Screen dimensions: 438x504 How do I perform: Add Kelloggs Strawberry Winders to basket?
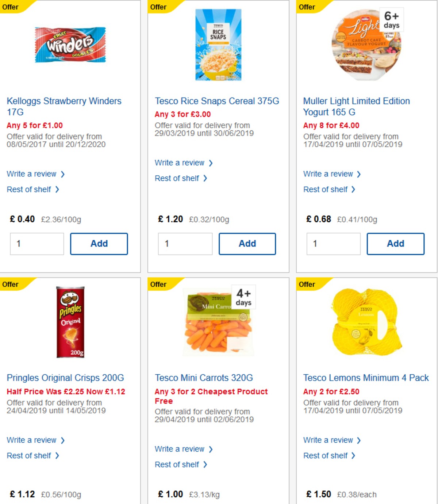(99, 244)
